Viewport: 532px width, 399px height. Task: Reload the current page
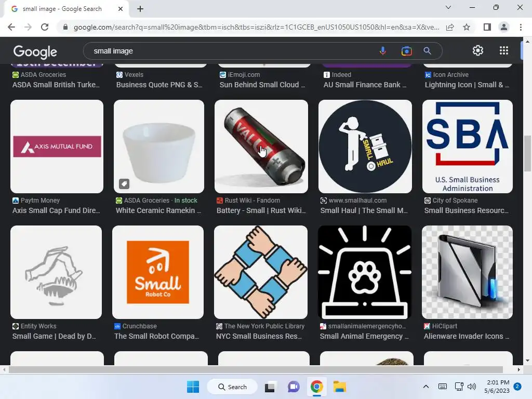click(x=45, y=27)
